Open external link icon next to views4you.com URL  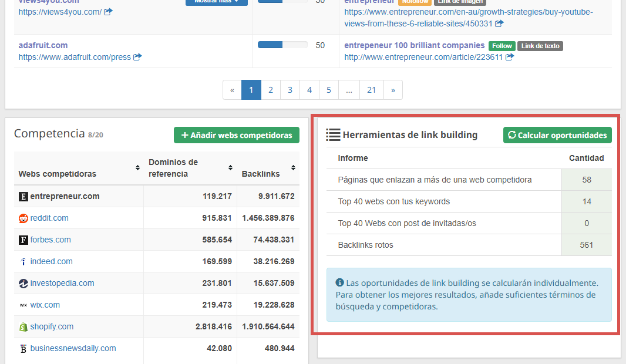click(108, 12)
